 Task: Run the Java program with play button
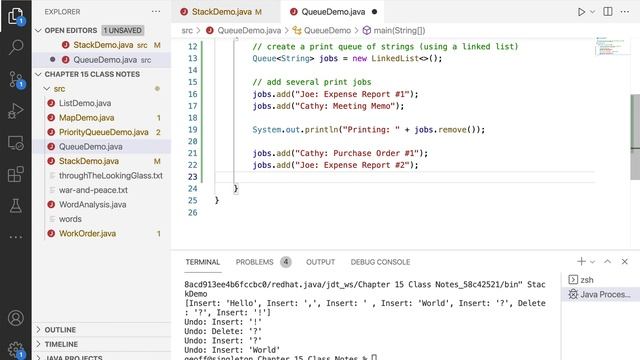point(581,12)
